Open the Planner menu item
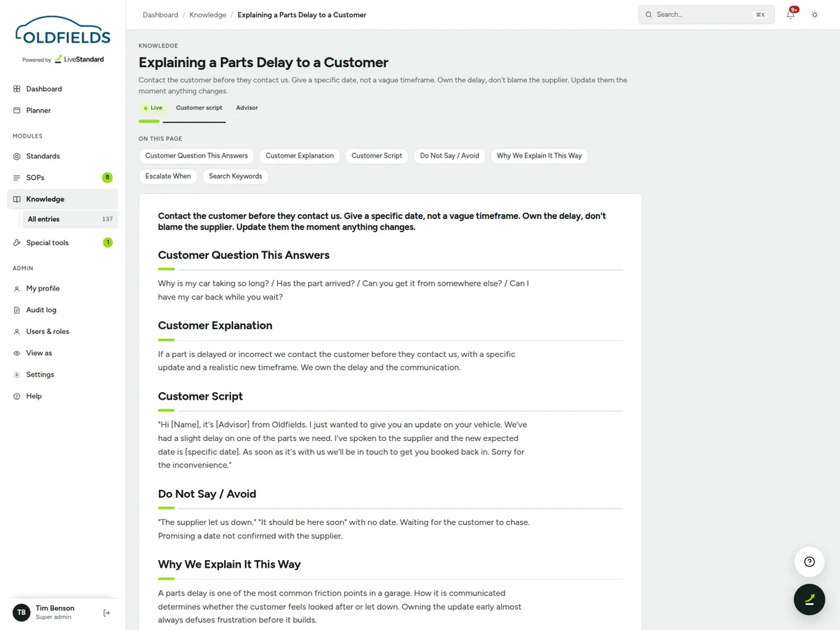Image resolution: width=840 pixels, height=630 pixels. coord(62,111)
